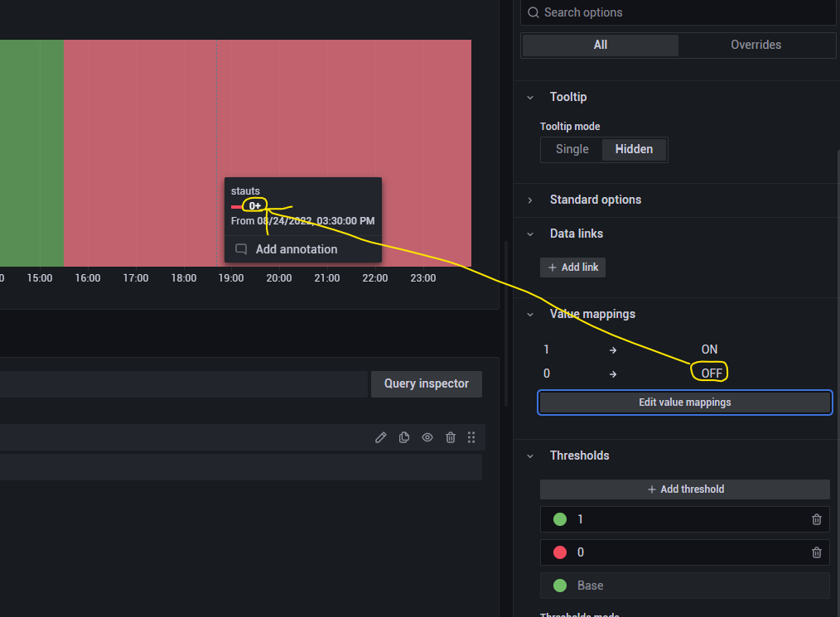This screenshot has width=840, height=617.
Task: Delete the query with trash icon
Action: (x=451, y=437)
